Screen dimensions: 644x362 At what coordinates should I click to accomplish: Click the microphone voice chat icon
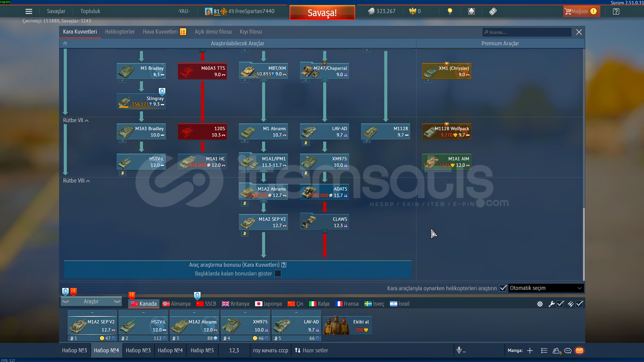(x=459, y=350)
